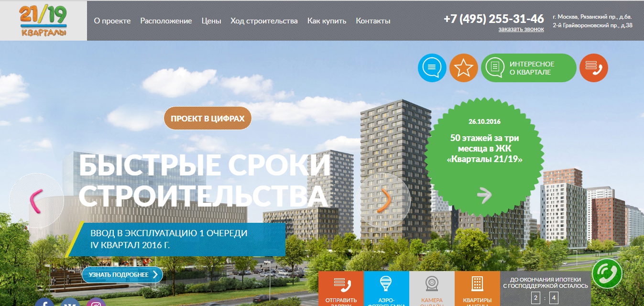
Task: Click the orange star favorites icon
Action: coord(464,68)
